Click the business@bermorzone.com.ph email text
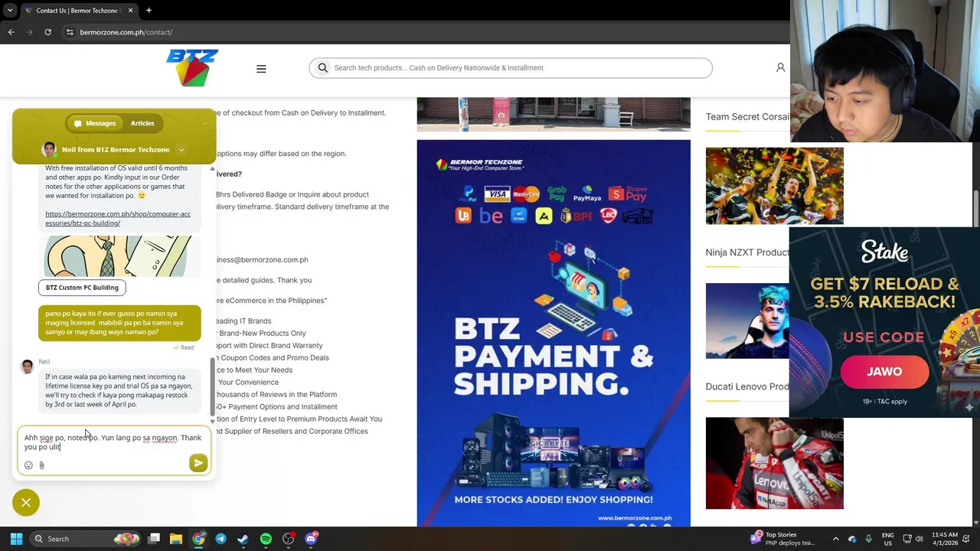980x551 pixels. click(262, 260)
